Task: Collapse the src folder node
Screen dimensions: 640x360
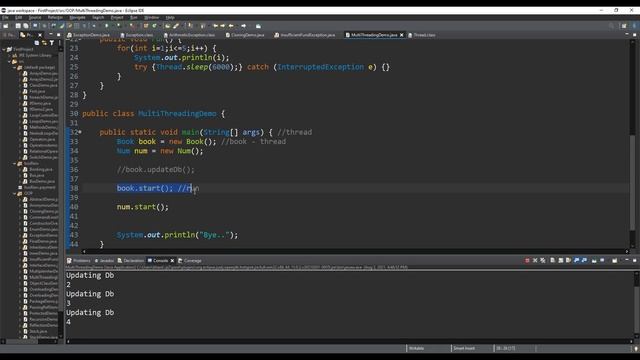Action: tap(9, 61)
